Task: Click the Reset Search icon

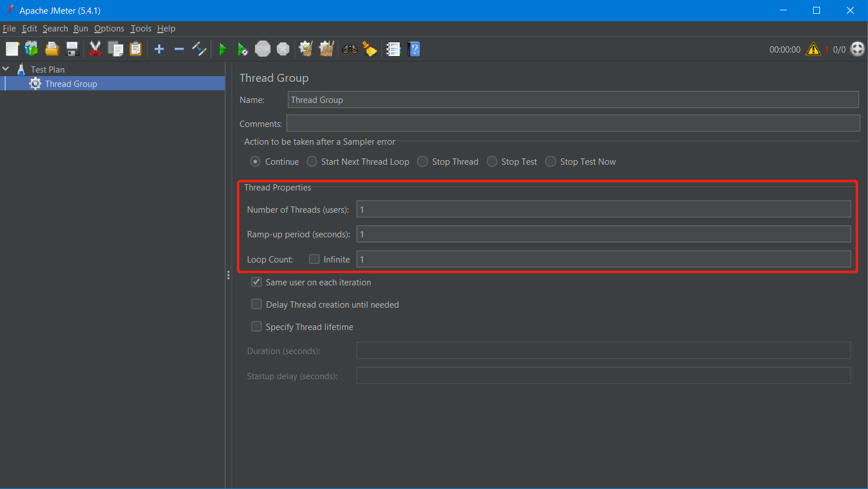Action: (371, 49)
